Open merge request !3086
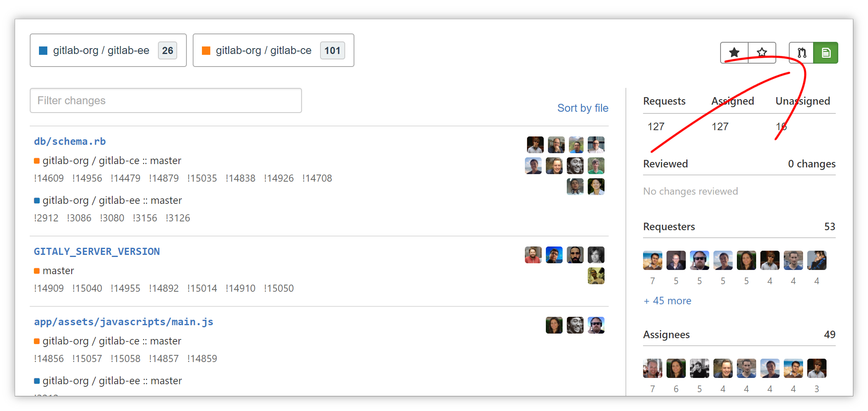The image size is (868, 411). [x=79, y=218]
